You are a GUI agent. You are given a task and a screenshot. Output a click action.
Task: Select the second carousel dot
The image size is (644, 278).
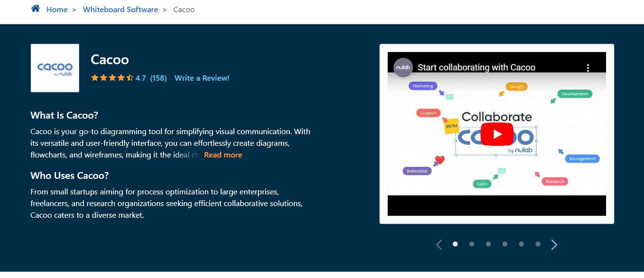(472, 244)
